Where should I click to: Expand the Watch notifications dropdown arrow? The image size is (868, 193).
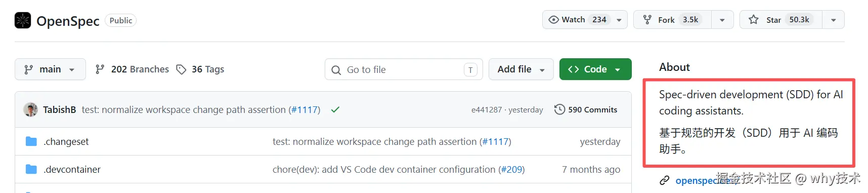coord(619,20)
